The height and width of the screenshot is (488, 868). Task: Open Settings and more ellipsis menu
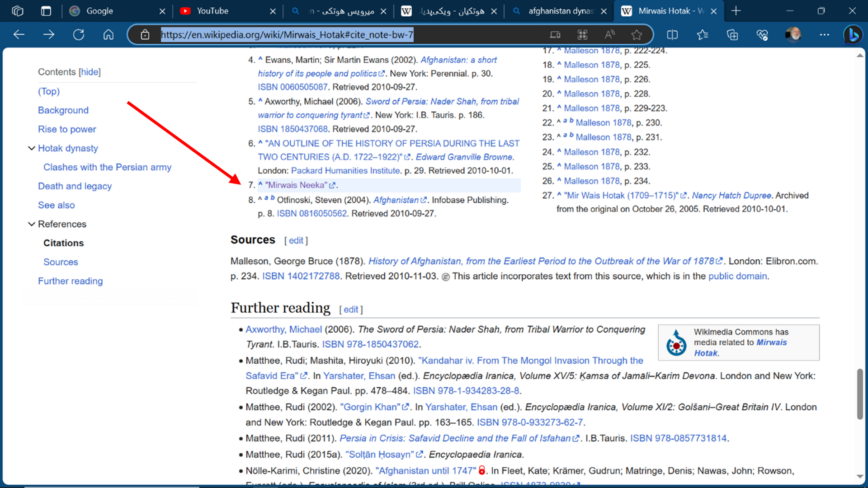(x=824, y=35)
